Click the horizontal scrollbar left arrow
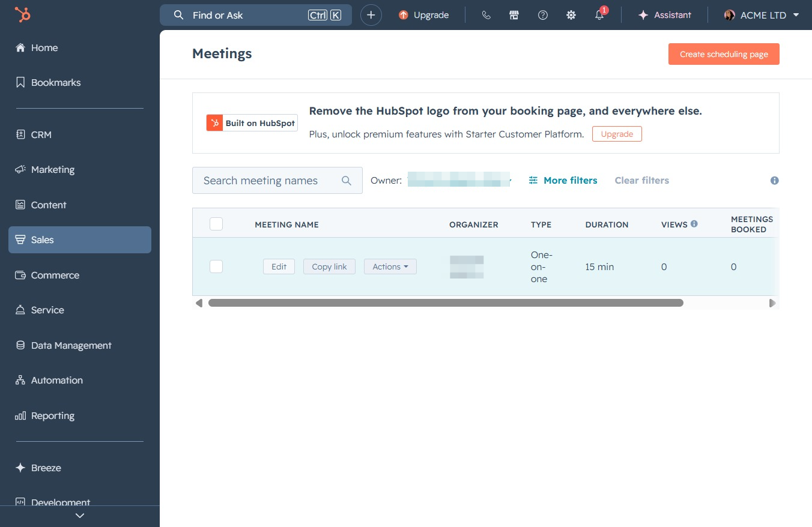 click(199, 303)
